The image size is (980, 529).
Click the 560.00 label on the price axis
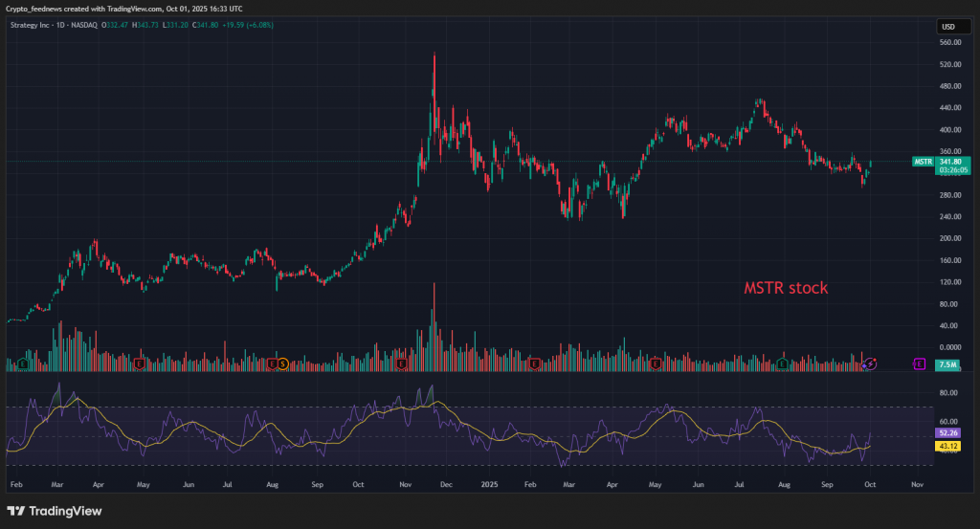click(950, 43)
